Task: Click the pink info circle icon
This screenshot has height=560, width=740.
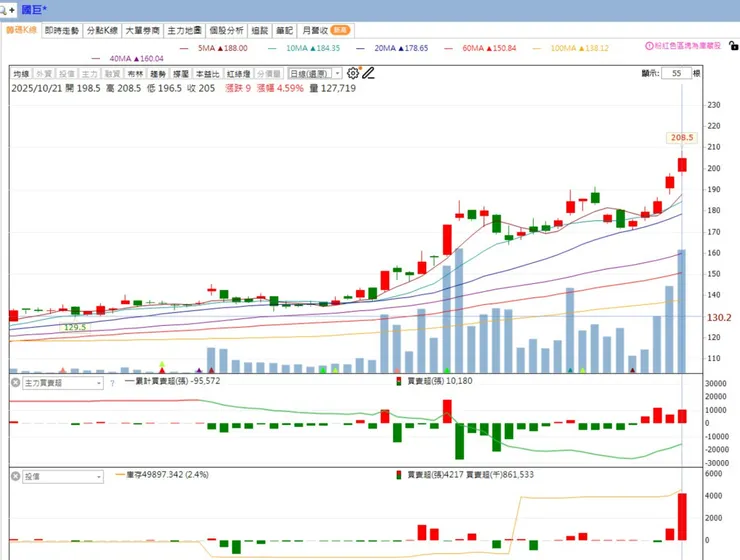Action: click(649, 46)
